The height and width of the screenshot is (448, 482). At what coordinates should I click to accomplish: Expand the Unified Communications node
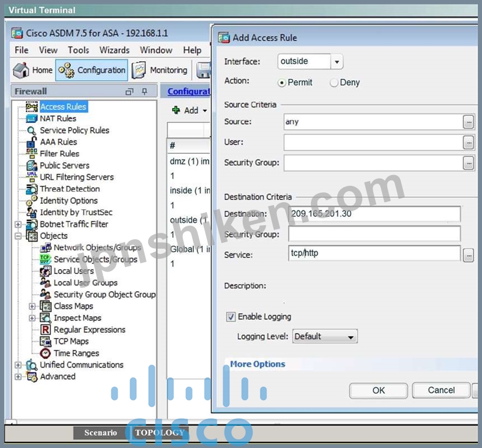(x=18, y=365)
